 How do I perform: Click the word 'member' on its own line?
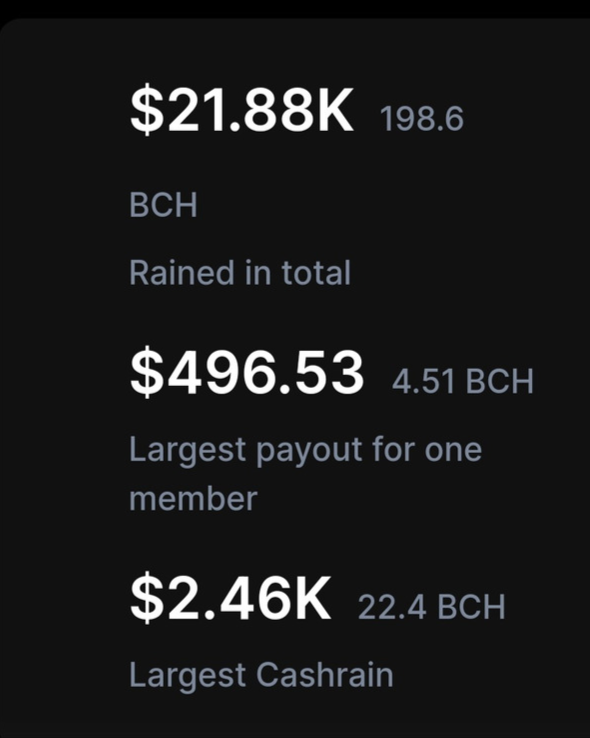coord(193,499)
